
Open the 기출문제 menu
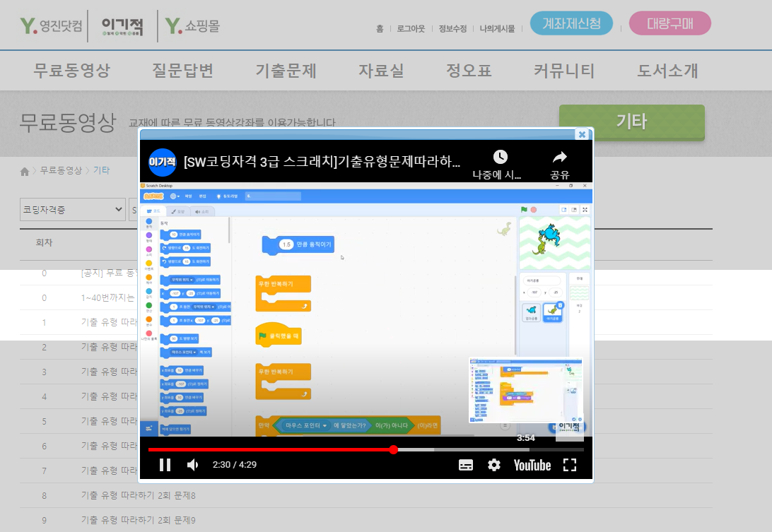coord(286,71)
